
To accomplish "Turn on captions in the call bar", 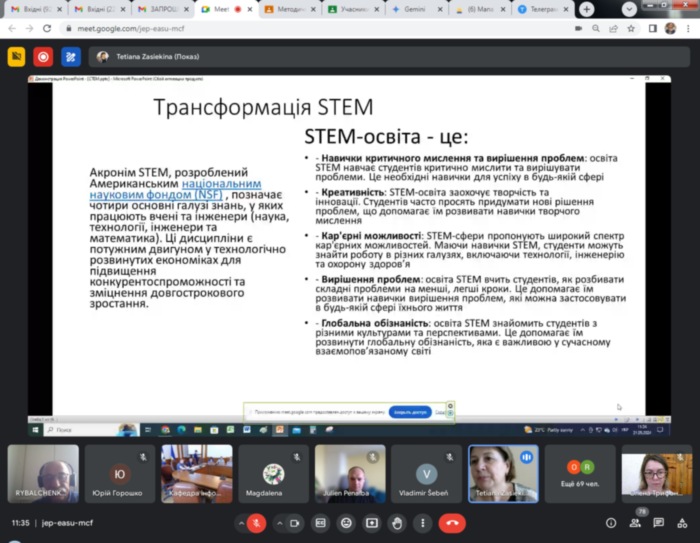I will click(321, 522).
